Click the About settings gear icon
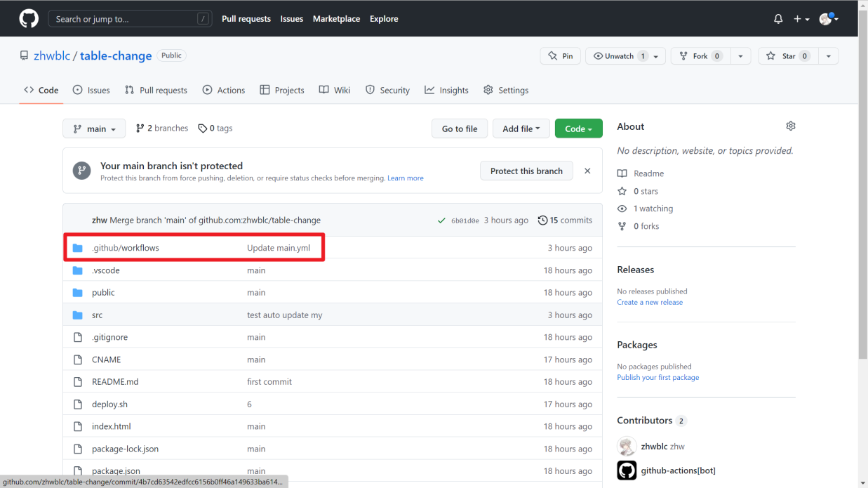 pos(791,126)
